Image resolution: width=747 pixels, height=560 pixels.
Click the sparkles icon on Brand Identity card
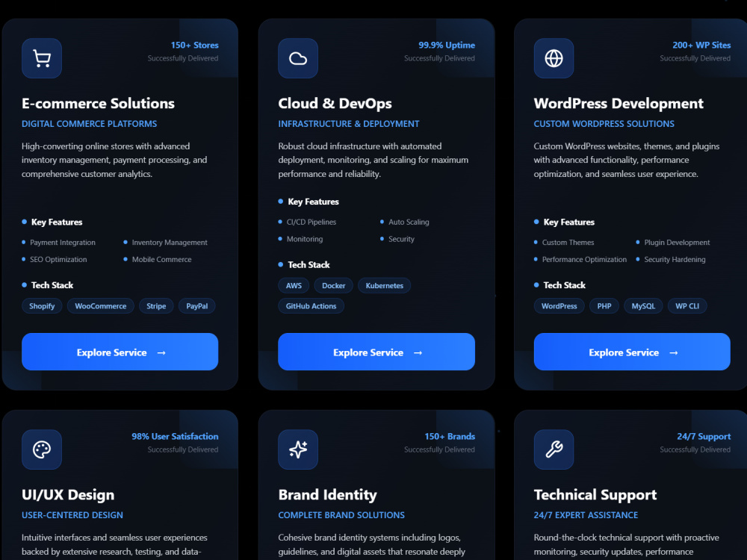298,449
